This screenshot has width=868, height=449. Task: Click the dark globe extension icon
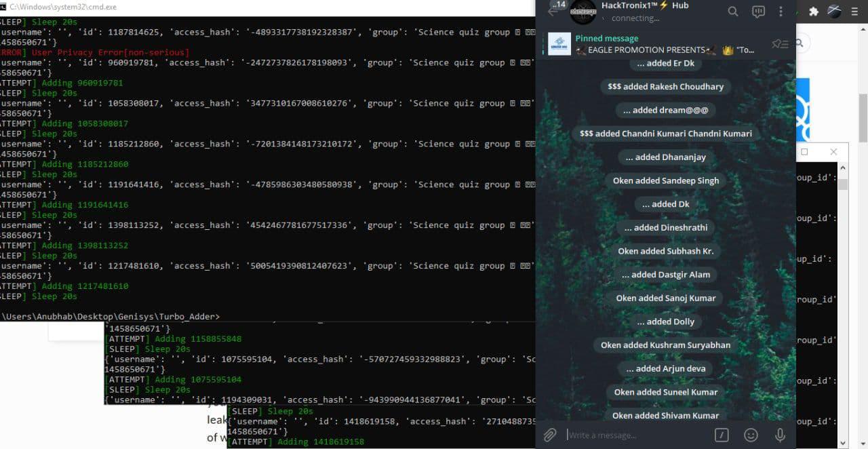click(834, 12)
